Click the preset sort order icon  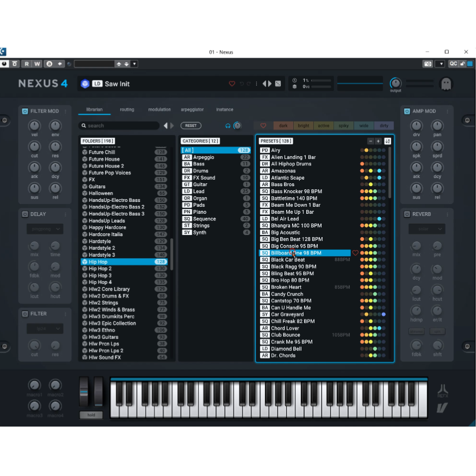tap(387, 141)
